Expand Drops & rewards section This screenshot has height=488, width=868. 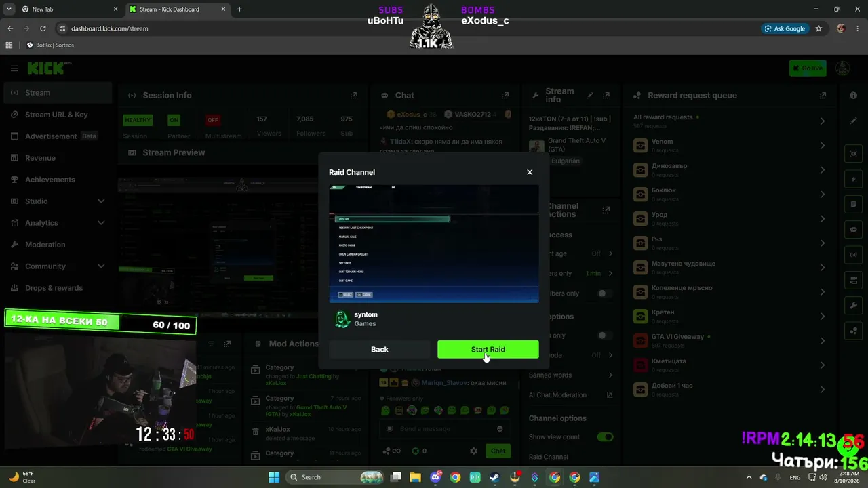tap(57, 288)
